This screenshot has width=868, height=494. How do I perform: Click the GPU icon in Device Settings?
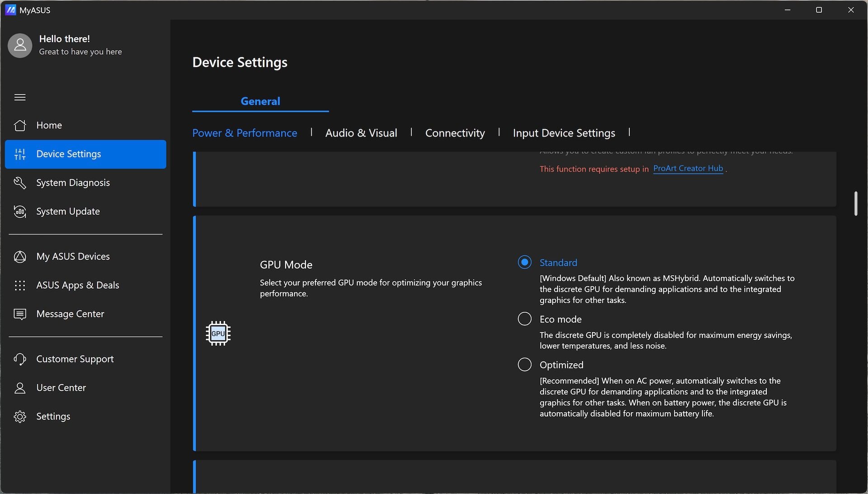pos(217,333)
